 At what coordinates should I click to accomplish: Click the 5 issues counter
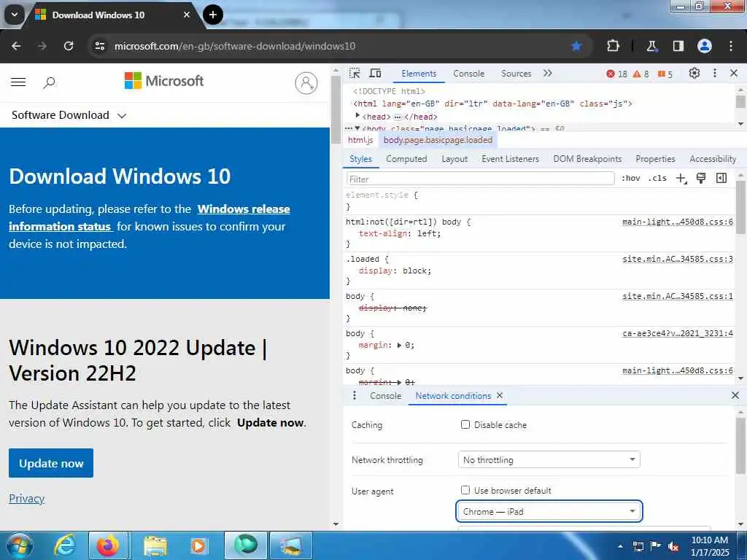tap(665, 74)
